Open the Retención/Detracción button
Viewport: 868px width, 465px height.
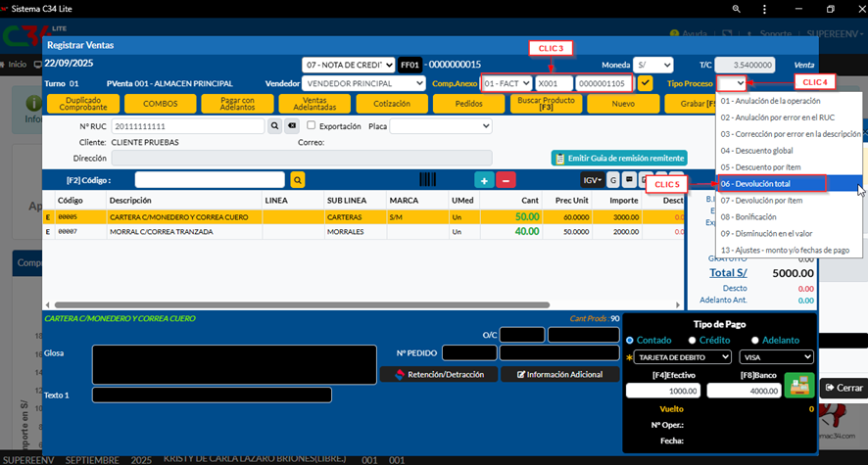click(x=437, y=374)
